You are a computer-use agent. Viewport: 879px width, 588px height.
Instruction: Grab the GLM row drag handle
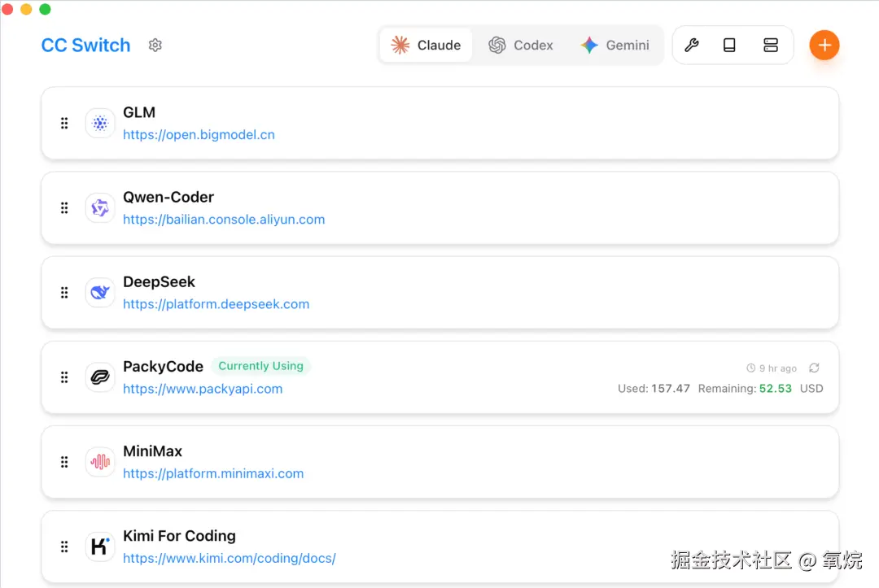coord(64,123)
